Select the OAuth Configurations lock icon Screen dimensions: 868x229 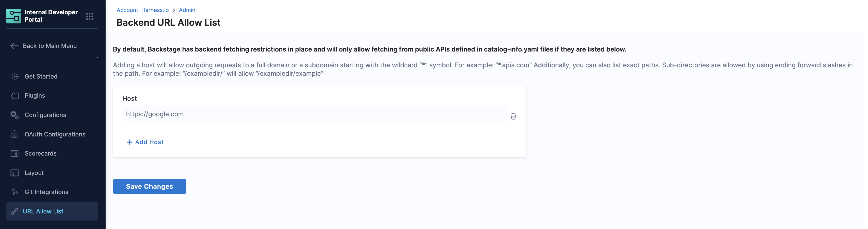point(15,134)
